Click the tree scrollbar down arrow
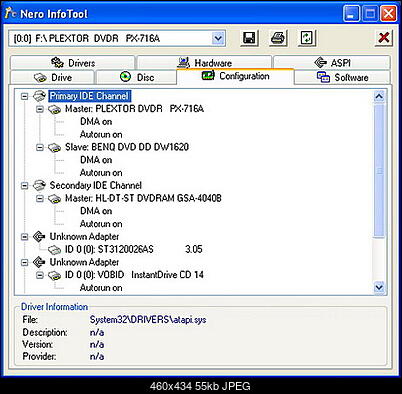 [x=379, y=287]
